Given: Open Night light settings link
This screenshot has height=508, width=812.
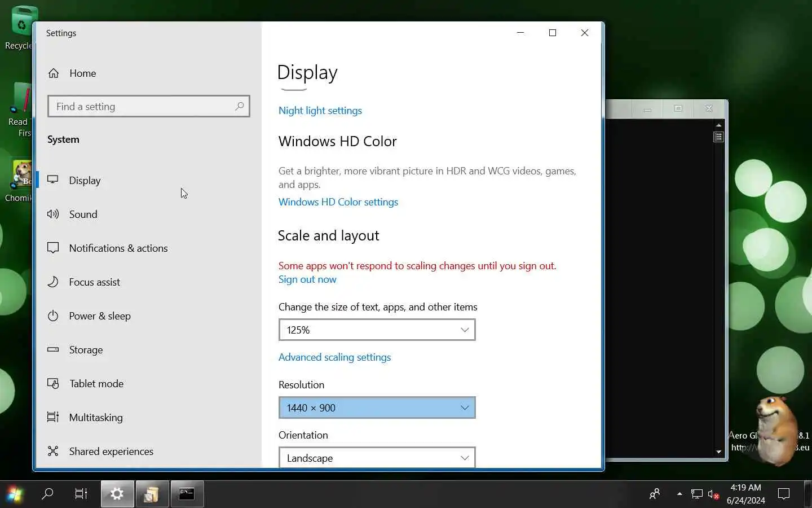Looking at the screenshot, I should [320, 111].
